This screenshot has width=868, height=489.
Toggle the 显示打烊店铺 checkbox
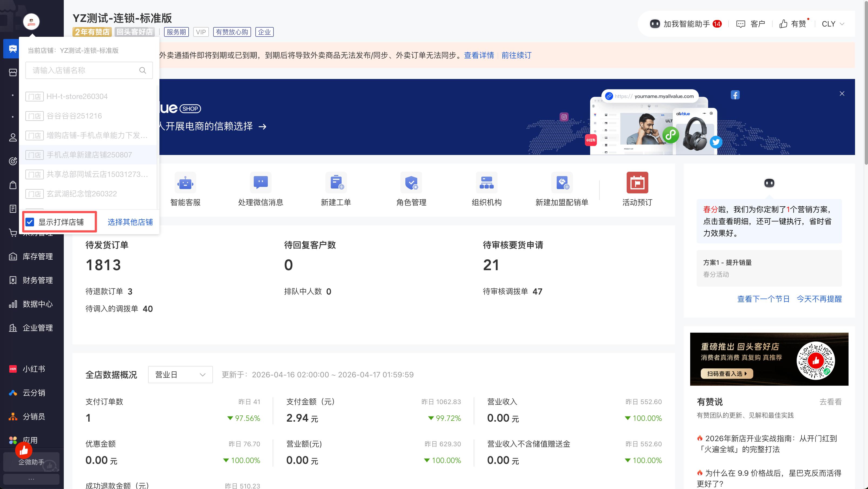30,222
